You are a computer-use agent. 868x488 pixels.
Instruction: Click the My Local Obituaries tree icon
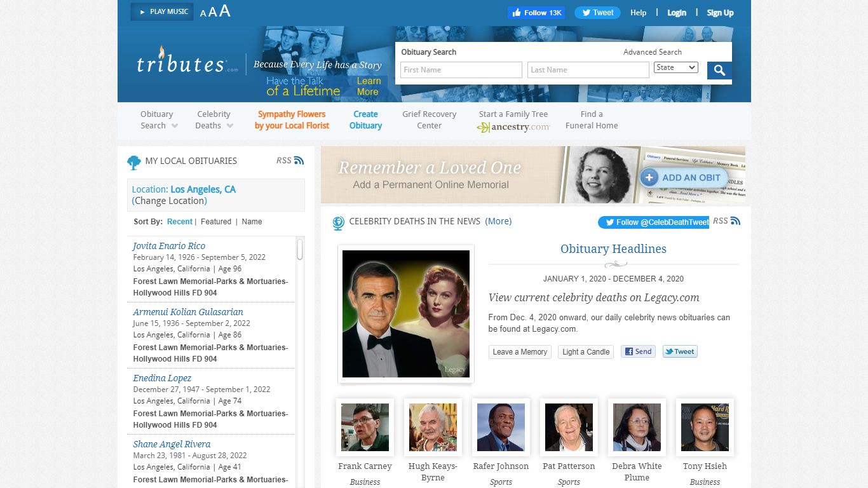click(x=134, y=162)
